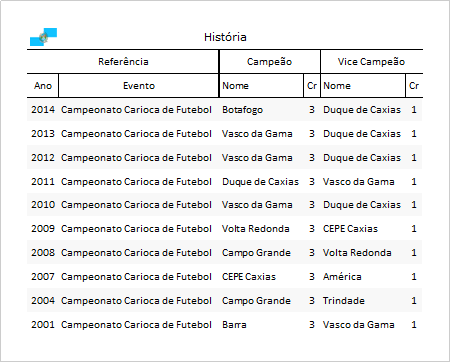
Task: Click Trindade vice champion cell
Action: coord(344,301)
